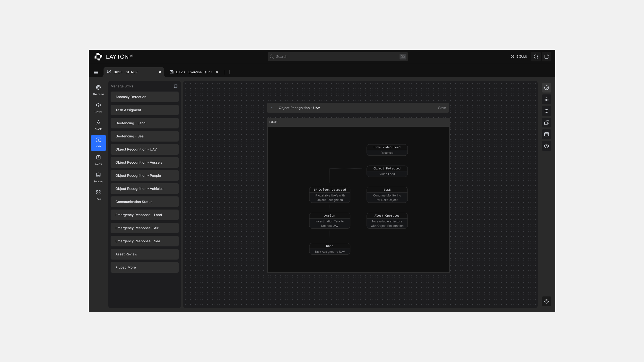The height and width of the screenshot is (362, 644).
Task: Click the search icon in top right
Action: pyautogui.click(x=536, y=57)
